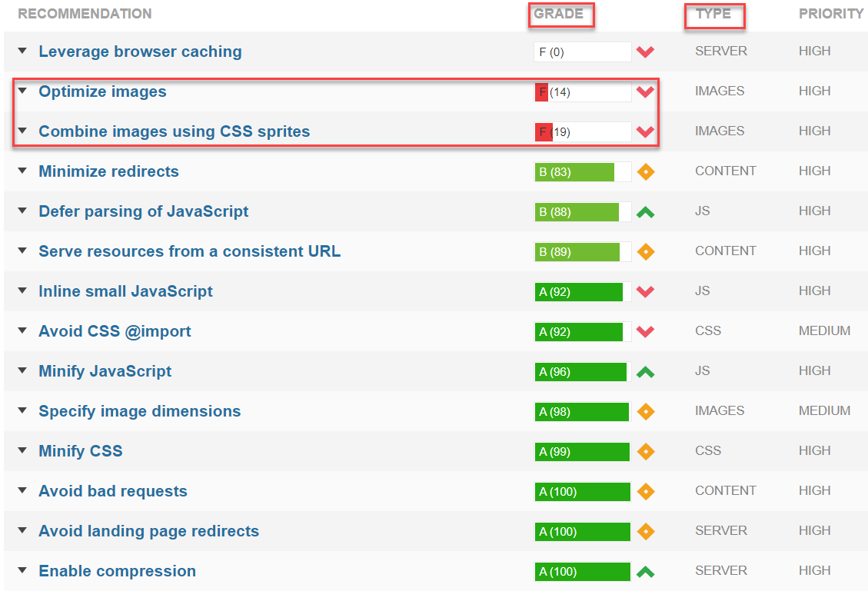Screen dimensions: 868x591
Task: Expand the Serve resources from a consistent URL triangle
Action: click(x=22, y=251)
